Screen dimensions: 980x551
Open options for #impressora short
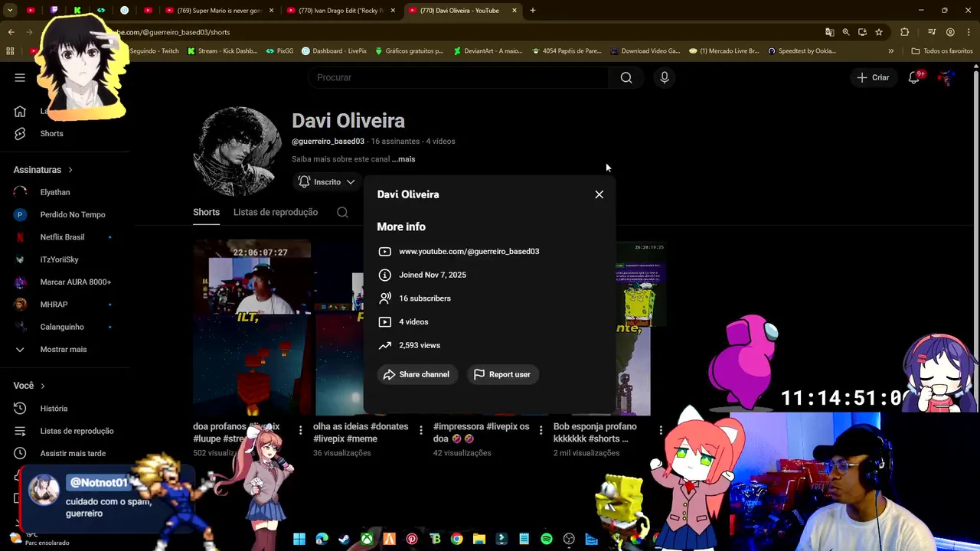pos(541,430)
